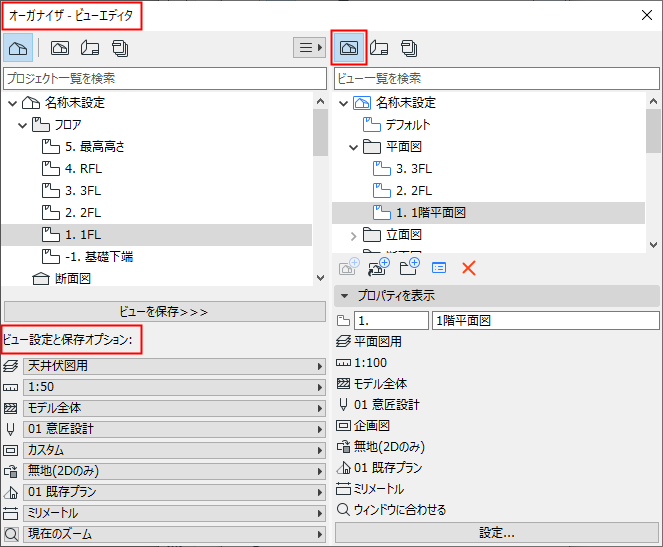Screen dimensions: 663x547
Task: Select View Map icon in right pane
Action: [x=349, y=47]
